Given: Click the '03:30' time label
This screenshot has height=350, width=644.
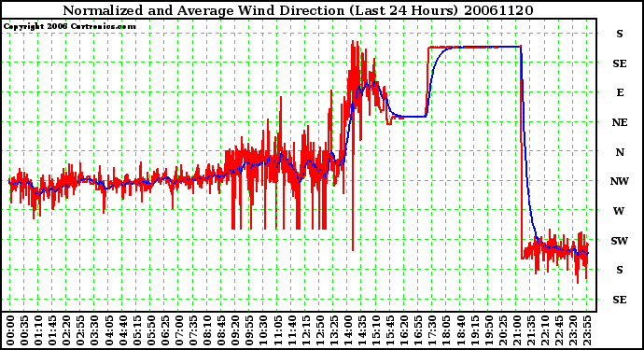Looking at the screenshot, I should pos(94,330).
